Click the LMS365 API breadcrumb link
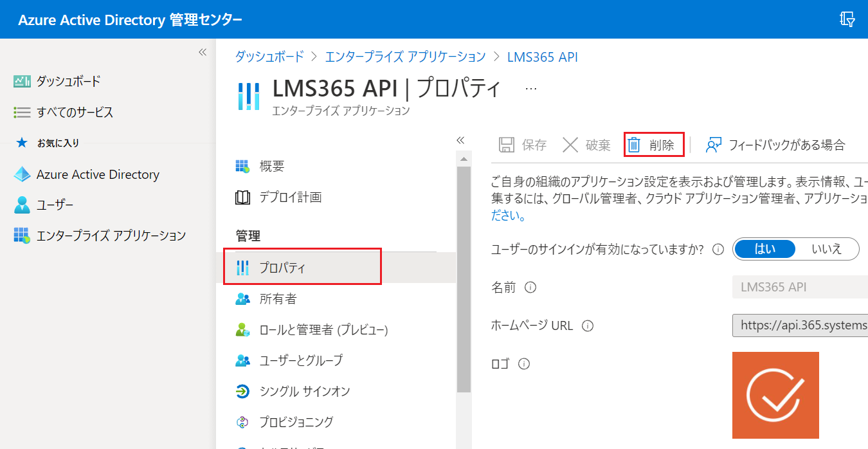This screenshot has height=449, width=868. [x=542, y=57]
